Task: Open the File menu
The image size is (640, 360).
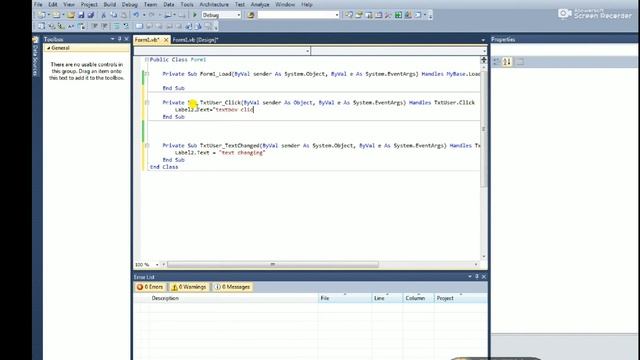Action: click(38, 4)
